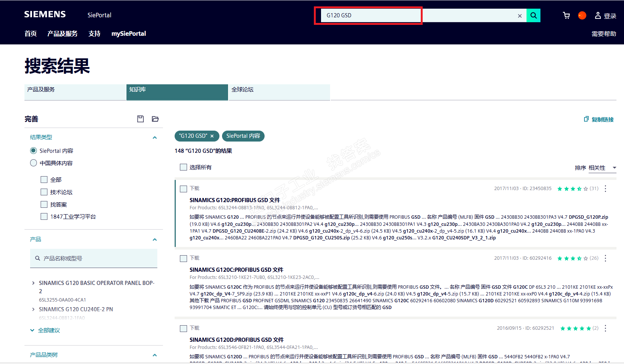The width and height of the screenshot is (624, 364).
Task: Check the 1847工业学习平台 checkbox
Action: [44, 216]
